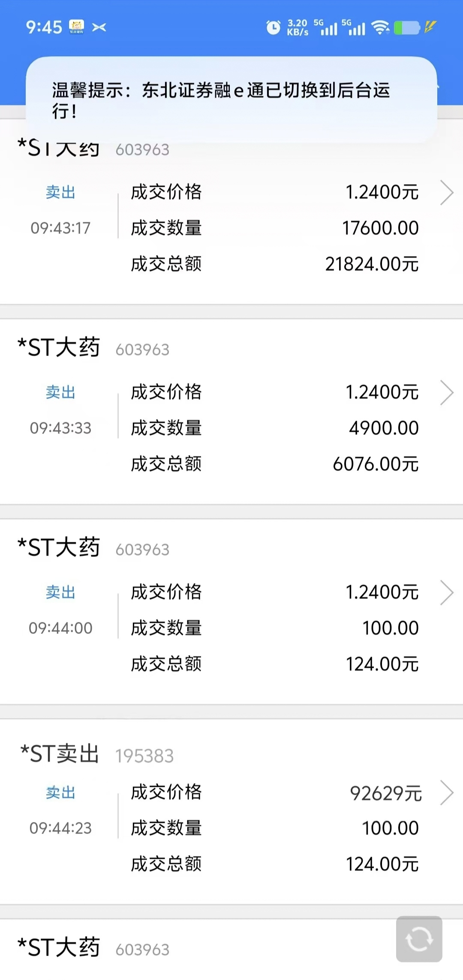Expand the 09:43:17 trade details chevron
Viewport: 463px width, 980px height.
[x=447, y=193]
